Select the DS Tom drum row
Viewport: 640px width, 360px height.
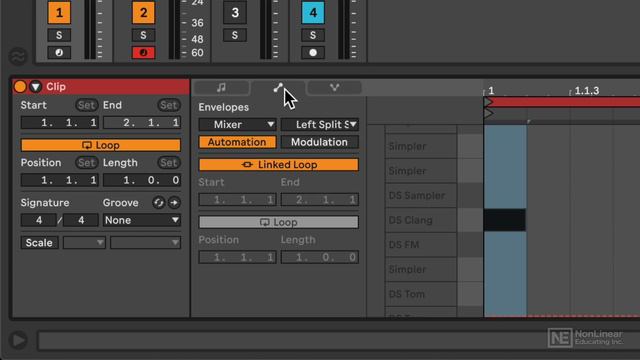421,294
